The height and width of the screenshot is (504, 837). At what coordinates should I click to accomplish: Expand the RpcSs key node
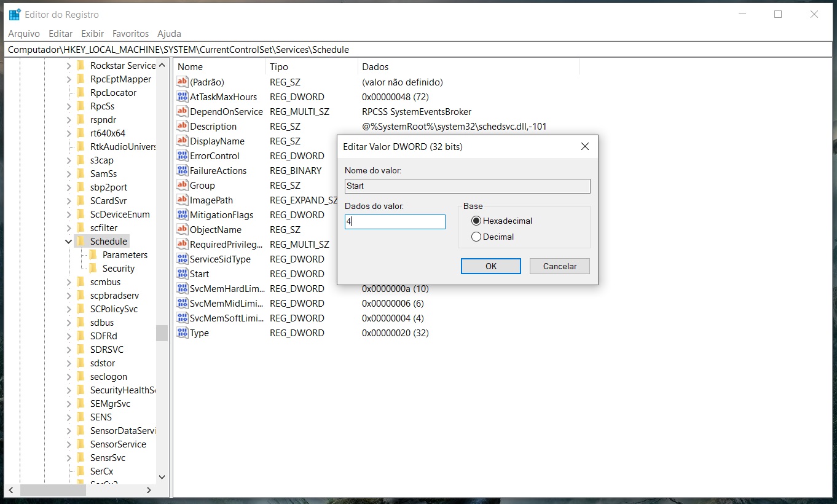[68, 106]
